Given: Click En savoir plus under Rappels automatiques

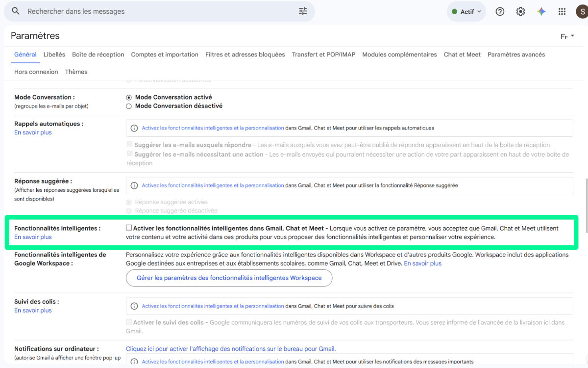Looking at the screenshot, I should click(33, 132).
